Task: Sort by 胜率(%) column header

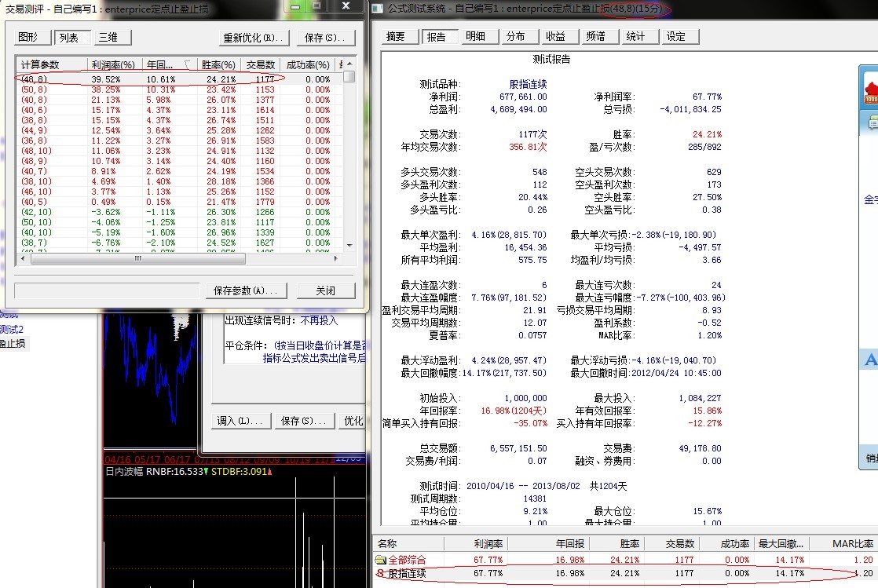Action: [218, 64]
